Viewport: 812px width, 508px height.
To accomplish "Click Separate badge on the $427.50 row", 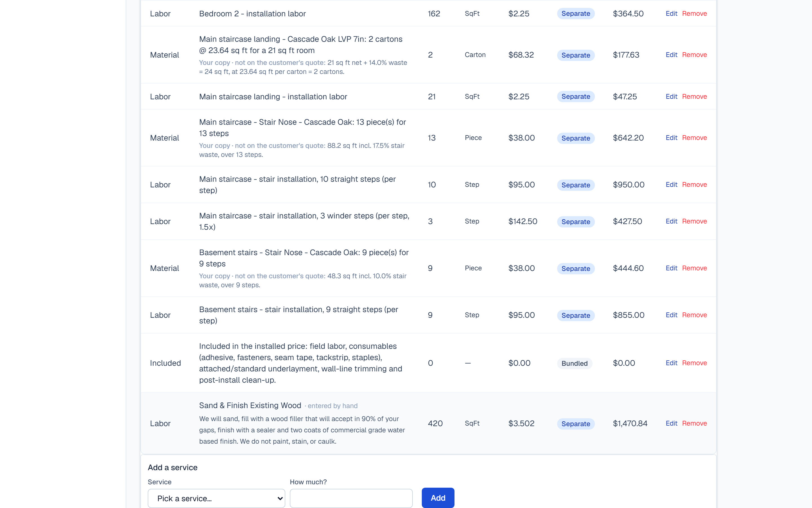I will tap(576, 222).
